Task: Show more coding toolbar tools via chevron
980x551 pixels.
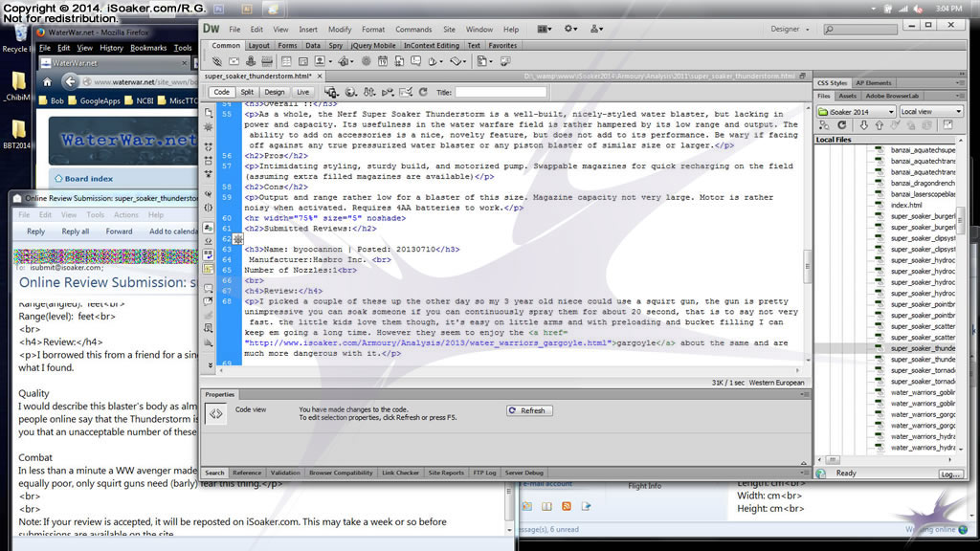Action: tap(210, 364)
